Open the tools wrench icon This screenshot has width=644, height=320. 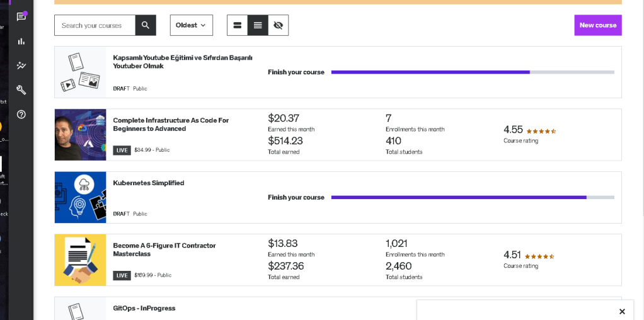21,90
